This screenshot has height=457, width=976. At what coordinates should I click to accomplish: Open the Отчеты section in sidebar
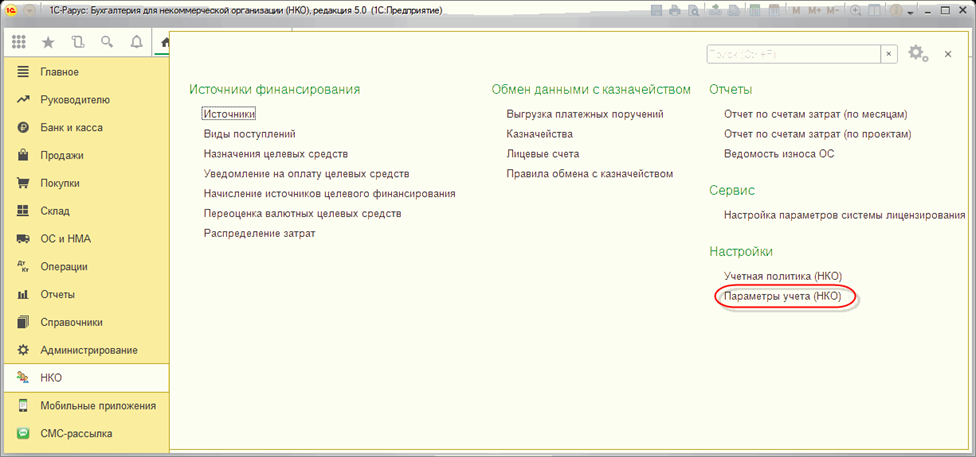pyautogui.click(x=85, y=294)
